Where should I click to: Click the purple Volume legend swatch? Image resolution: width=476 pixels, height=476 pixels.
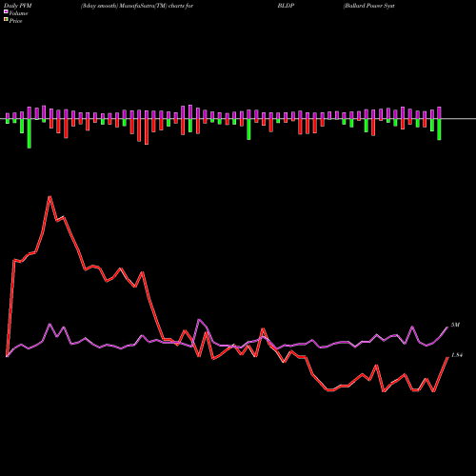coord(6,12)
